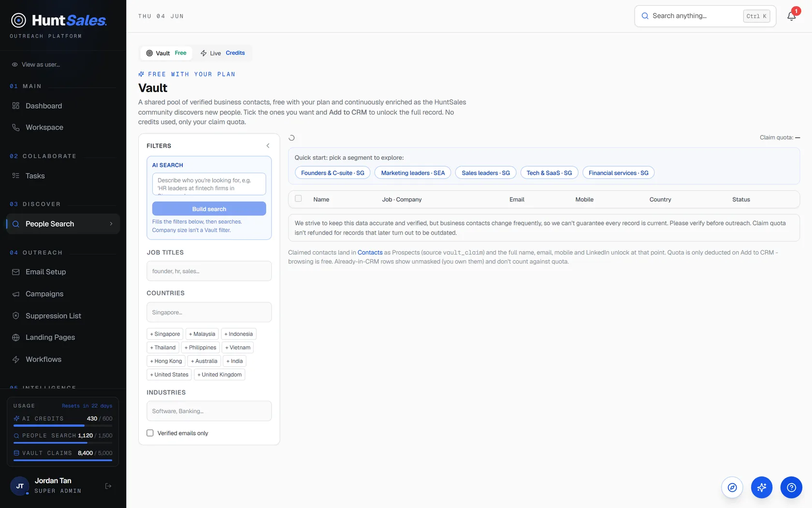Image resolution: width=812 pixels, height=508 pixels.
Task: Add Philippines country chip
Action: [200, 347]
